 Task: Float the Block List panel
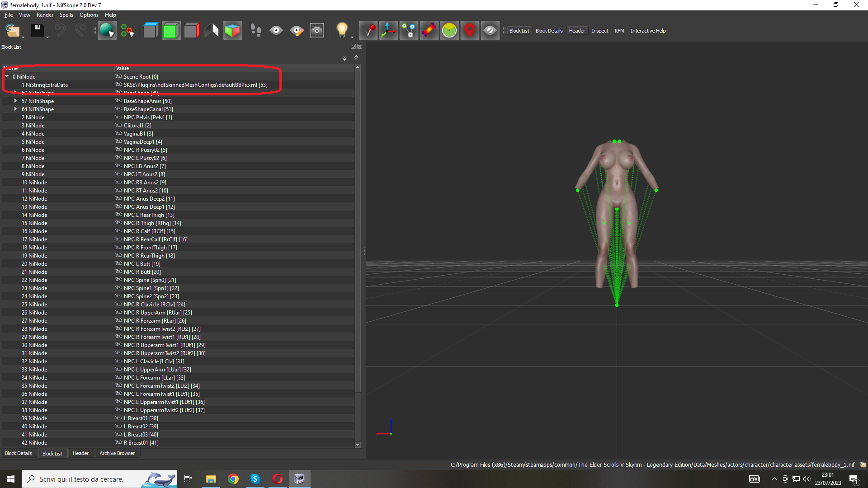tap(353, 47)
